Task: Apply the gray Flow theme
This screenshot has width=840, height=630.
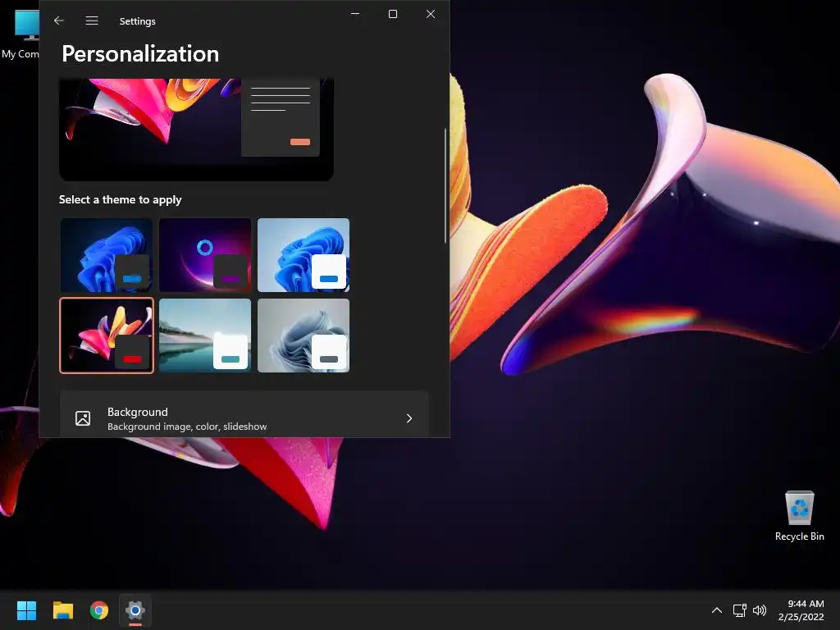Action: tap(304, 336)
